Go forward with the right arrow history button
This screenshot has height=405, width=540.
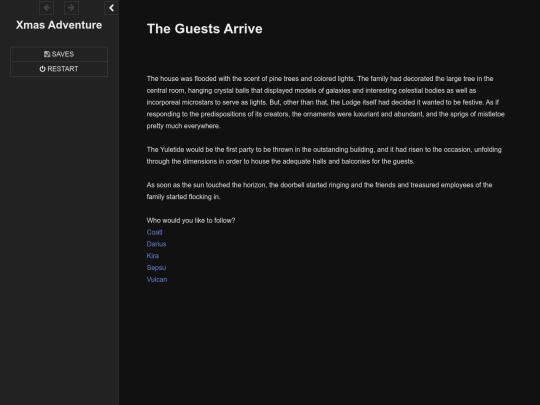click(71, 8)
